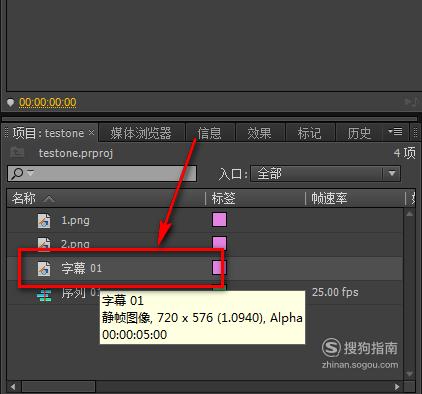The image size is (422, 394).
Task: Click the 1.png file icon
Action: click(x=44, y=221)
